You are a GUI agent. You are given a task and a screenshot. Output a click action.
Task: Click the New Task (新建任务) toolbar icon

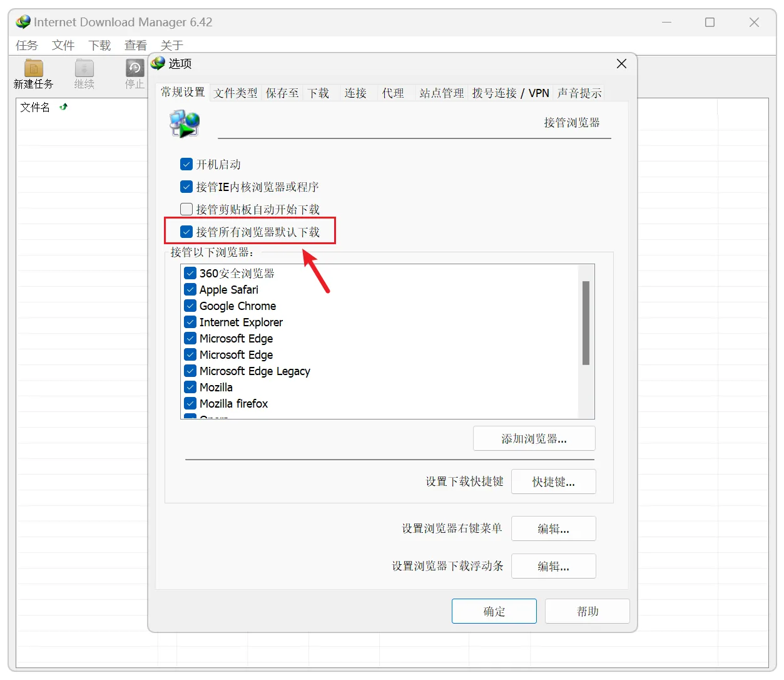tap(33, 68)
